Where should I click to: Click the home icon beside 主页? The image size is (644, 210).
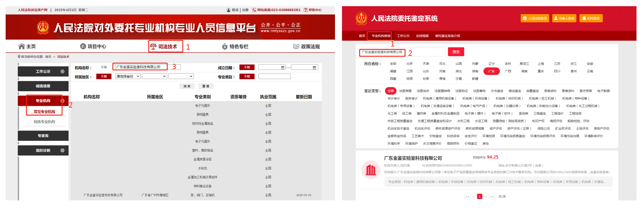click(21, 47)
